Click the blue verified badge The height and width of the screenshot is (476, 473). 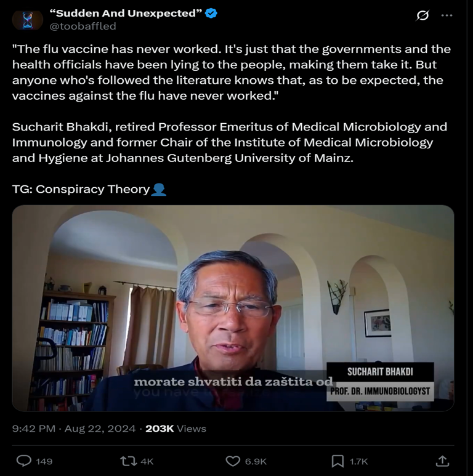click(211, 14)
